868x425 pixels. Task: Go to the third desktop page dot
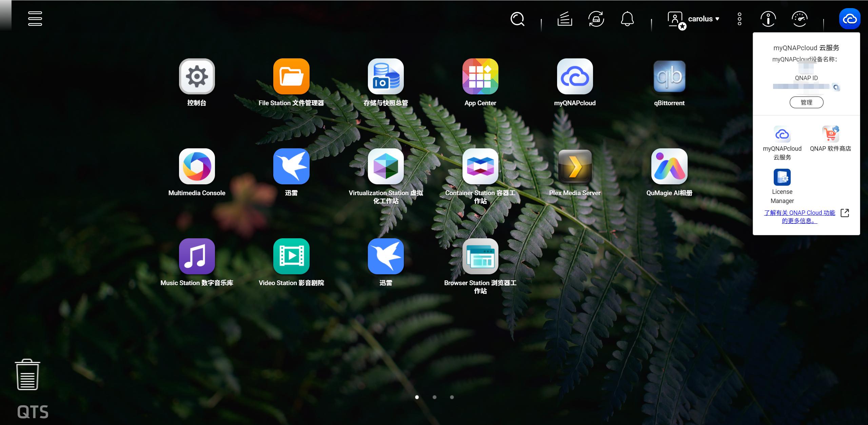click(x=452, y=397)
